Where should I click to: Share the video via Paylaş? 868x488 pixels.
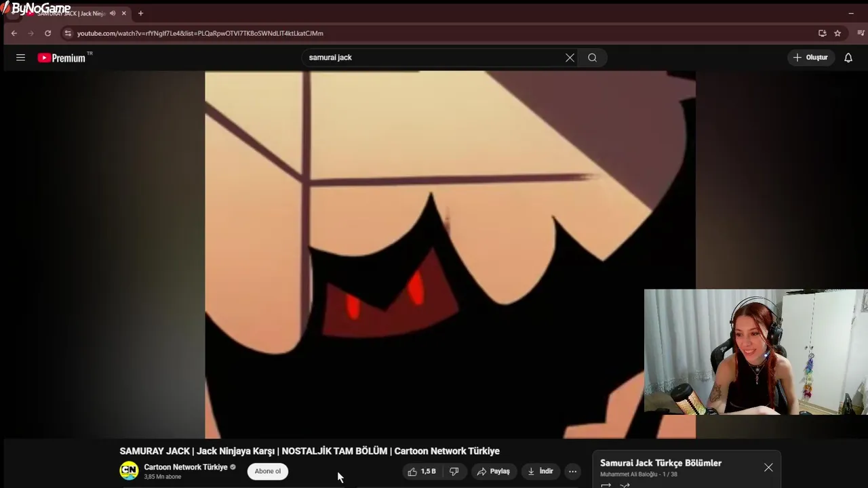click(x=493, y=471)
